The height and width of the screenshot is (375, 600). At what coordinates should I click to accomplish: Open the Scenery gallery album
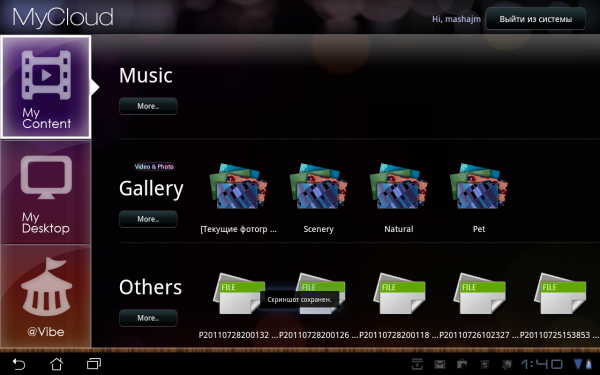pos(318,186)
